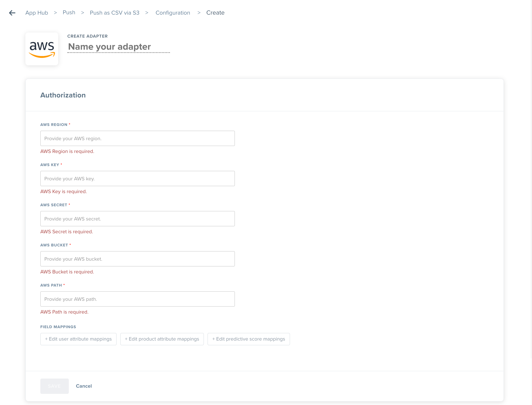Viewport: 532px width, 405px height.
Task: Open Edit user attribute mappings
Action: pyautogui.click(x=78, y=339)
